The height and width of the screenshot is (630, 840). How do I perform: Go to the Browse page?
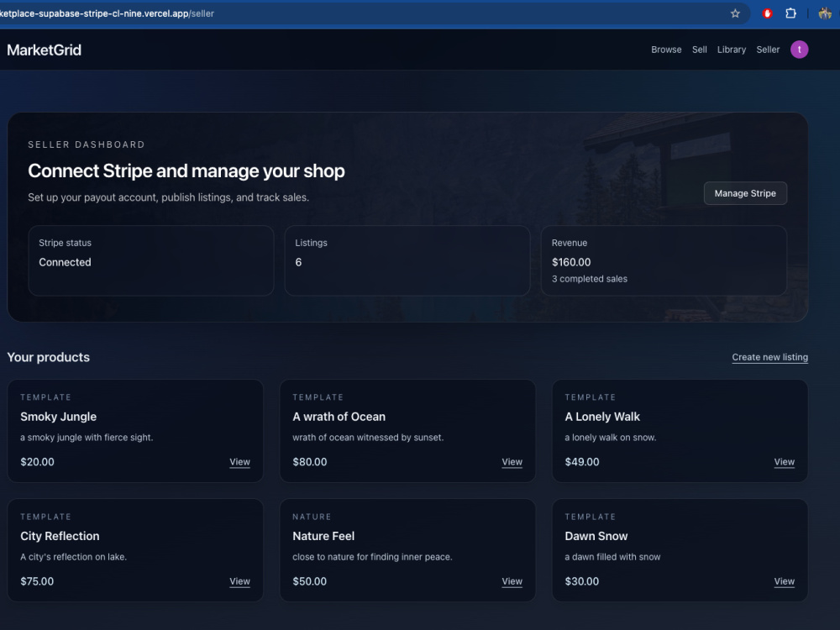pyautogui.click(x=666, y=50)
